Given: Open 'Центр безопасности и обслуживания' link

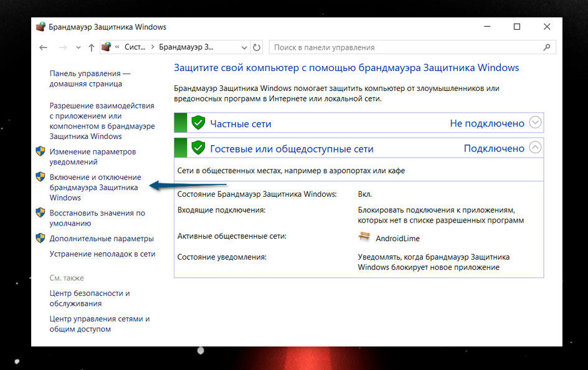Looking at the screenshot, I should [90, 298].
